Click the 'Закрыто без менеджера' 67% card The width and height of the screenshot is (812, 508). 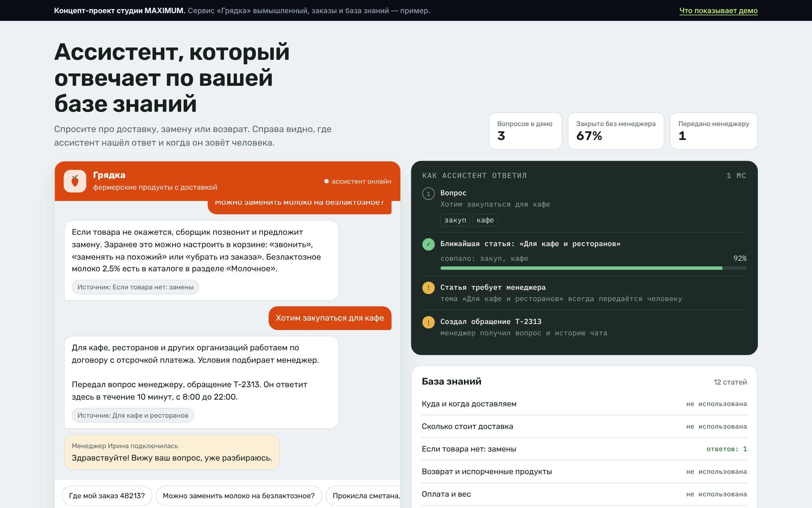(616, 131)
